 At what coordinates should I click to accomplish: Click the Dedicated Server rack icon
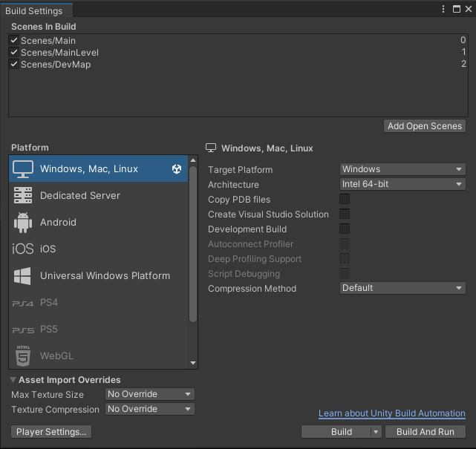[x=23, y=195]
